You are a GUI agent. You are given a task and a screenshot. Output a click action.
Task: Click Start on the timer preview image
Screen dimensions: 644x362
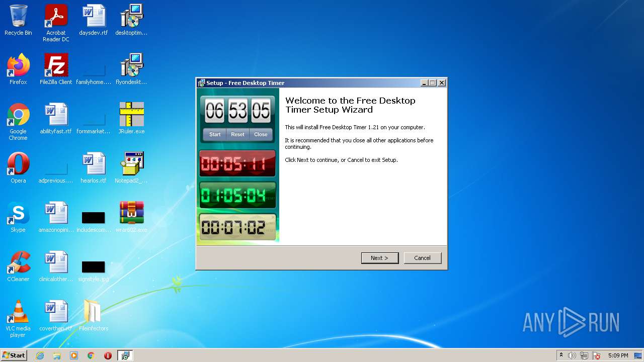coord(215,134)
